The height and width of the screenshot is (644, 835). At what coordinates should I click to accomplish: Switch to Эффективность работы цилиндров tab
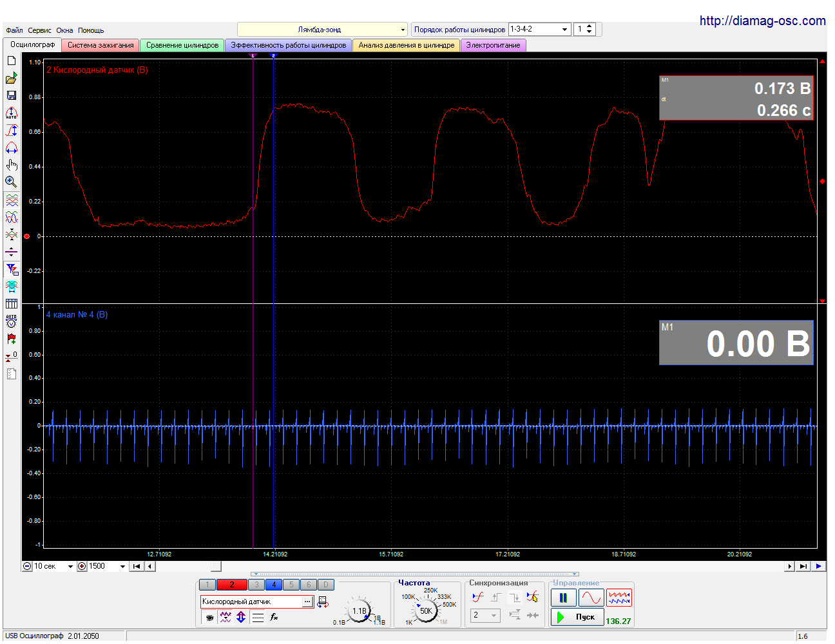289,45
